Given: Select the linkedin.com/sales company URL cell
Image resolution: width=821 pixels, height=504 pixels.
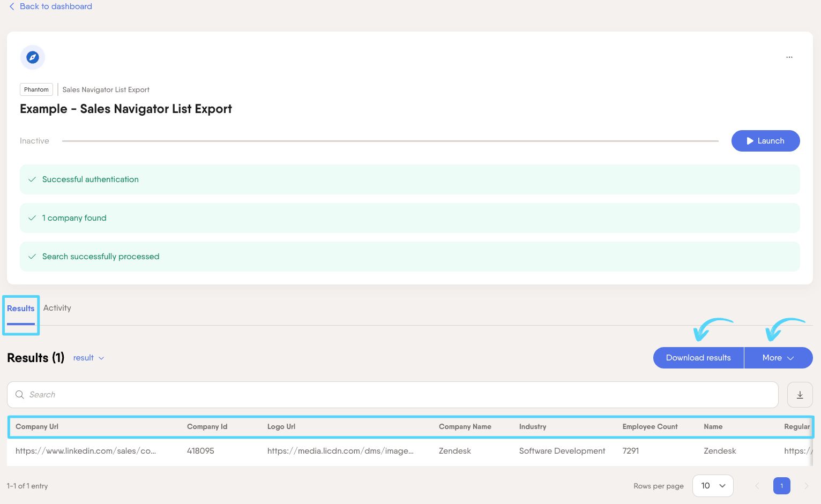Looking at the screenshot, I should click(86, 451).
